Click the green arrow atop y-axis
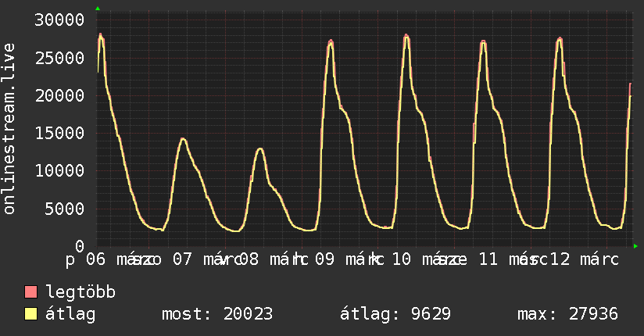 pos(98,9)
